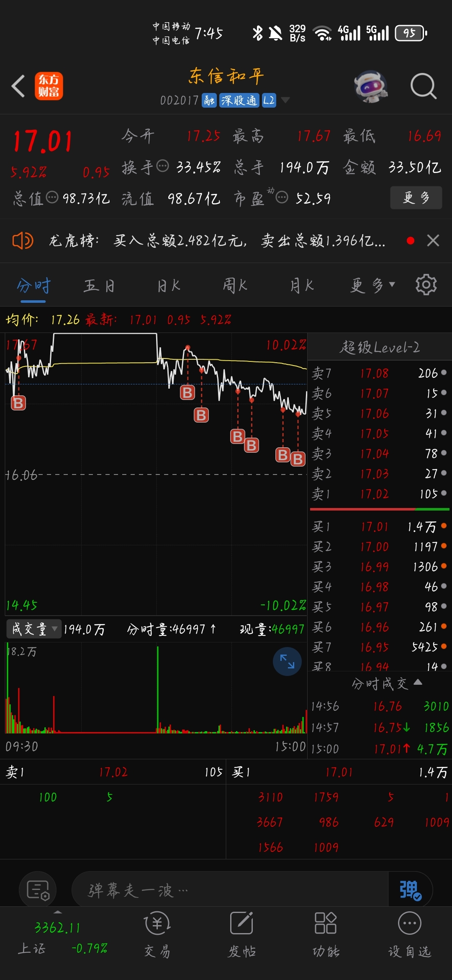Image resolution: width=452 pixels, height=980 pixels.
Task: Select the 卖1 17.02 order row
Action: 379,494
